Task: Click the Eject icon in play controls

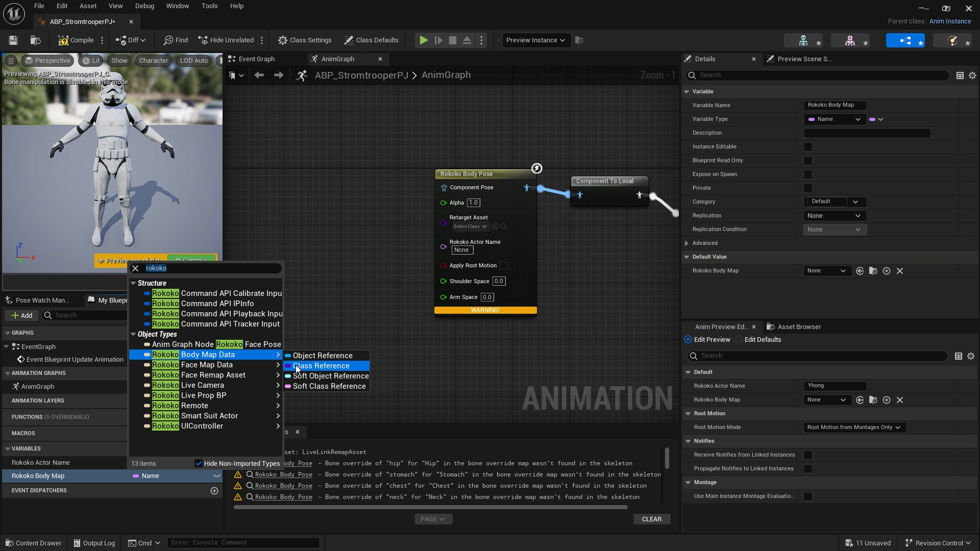Action: pyautogui.click(x=467, y=40)
